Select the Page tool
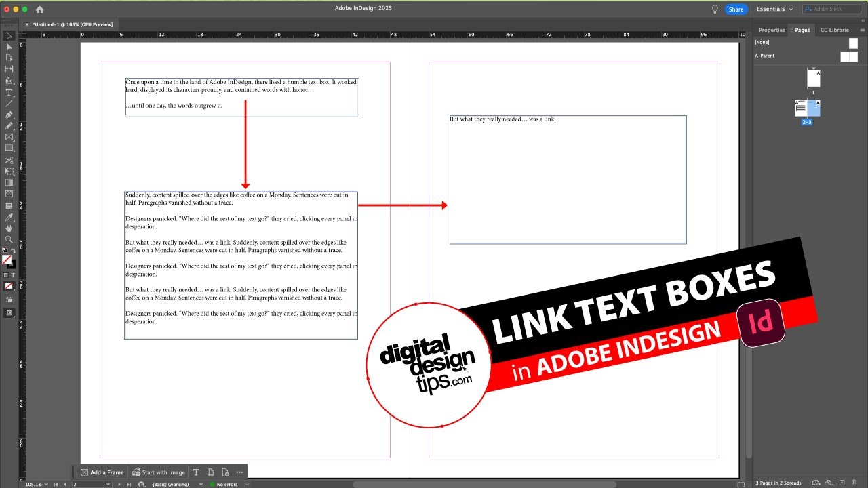 [x=9, y=58]
